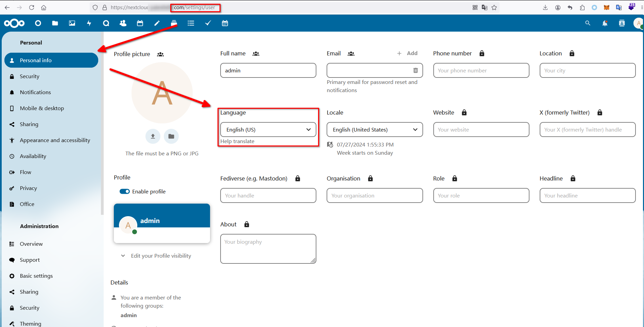The image size is (644, 327).
Task: Click the upload profile picture button
Action: (x=153, y=136)
